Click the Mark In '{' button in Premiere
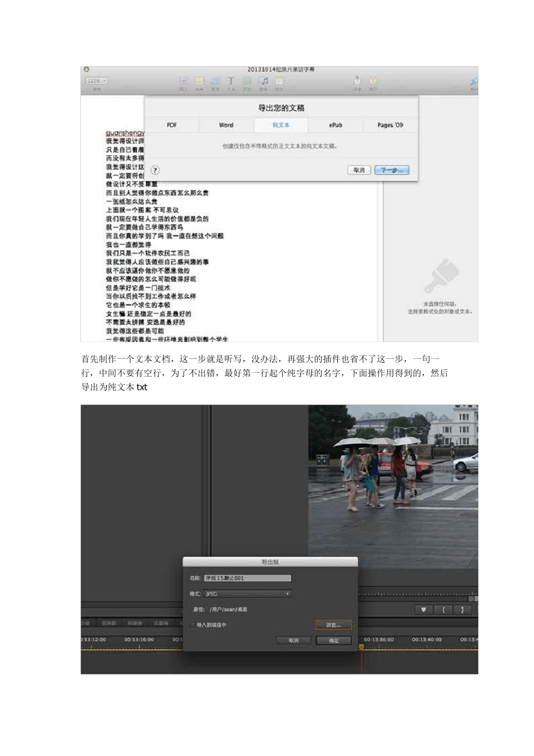The height and width of the screenshot is (756, 534). point(444,610)
